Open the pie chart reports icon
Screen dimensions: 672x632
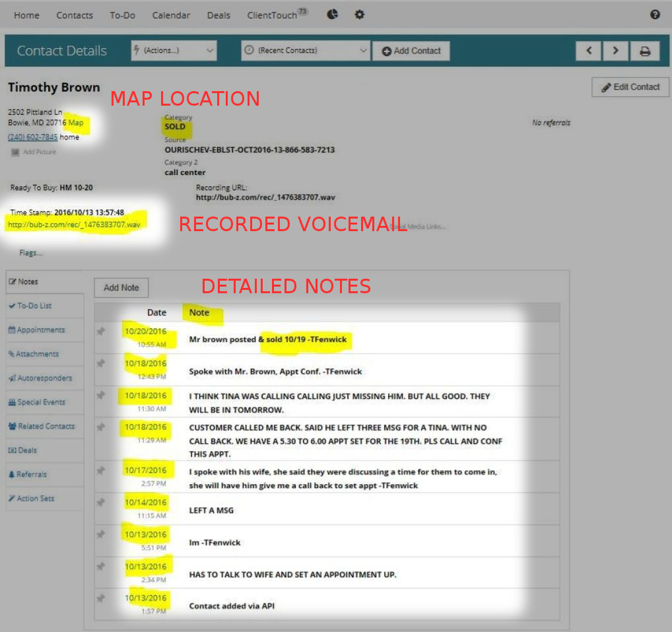(333, 15)
